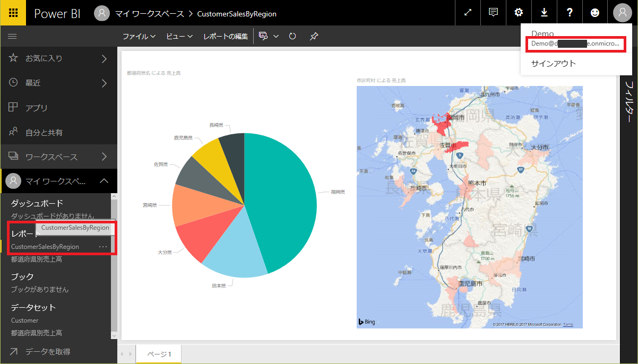Open CustomerSalesByRegion report in sidebar
The image size is (638, 364).
45,247
